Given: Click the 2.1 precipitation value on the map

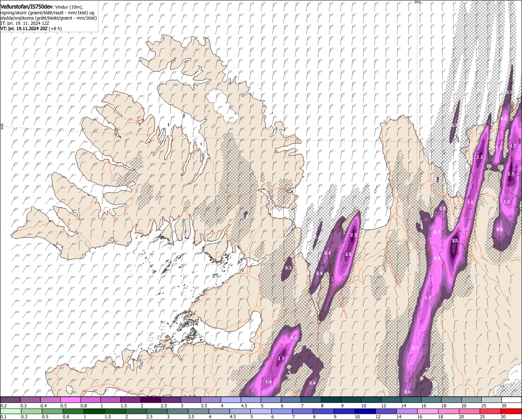Looking at the screenshot, I should pyautogui.click(x=281, y=359).
